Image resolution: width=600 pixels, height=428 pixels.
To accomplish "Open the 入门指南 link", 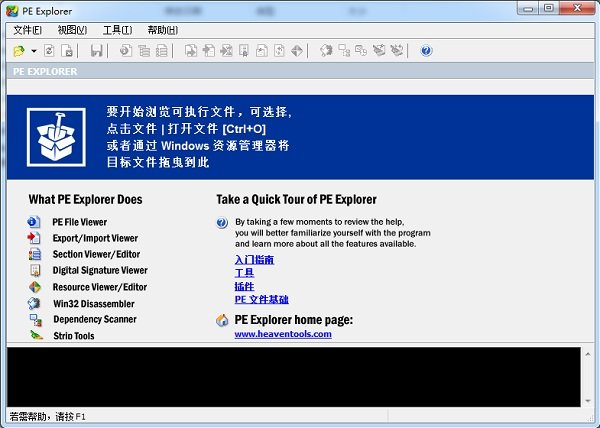I will click(254, 260).
